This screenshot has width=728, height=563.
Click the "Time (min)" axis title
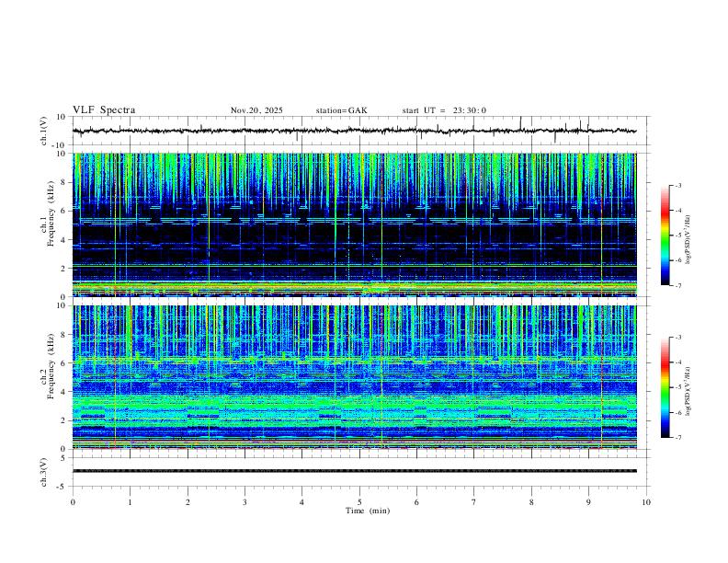pos(368,511)
